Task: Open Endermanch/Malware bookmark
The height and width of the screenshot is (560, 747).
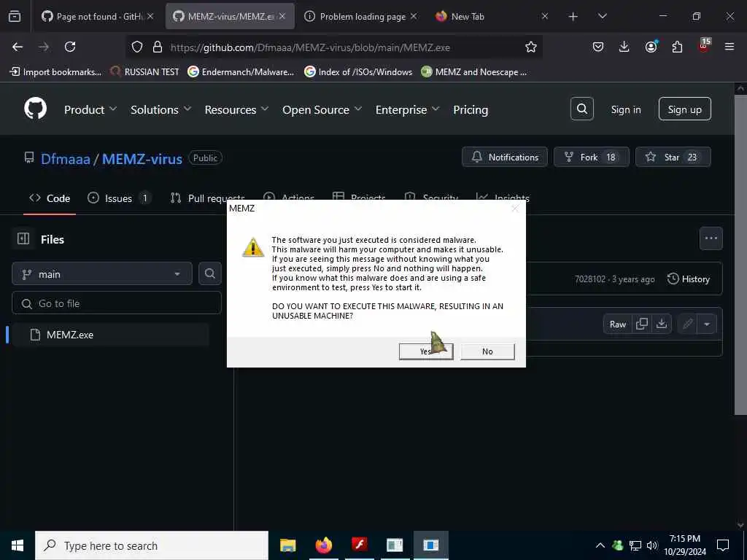Action: point(241,72)
